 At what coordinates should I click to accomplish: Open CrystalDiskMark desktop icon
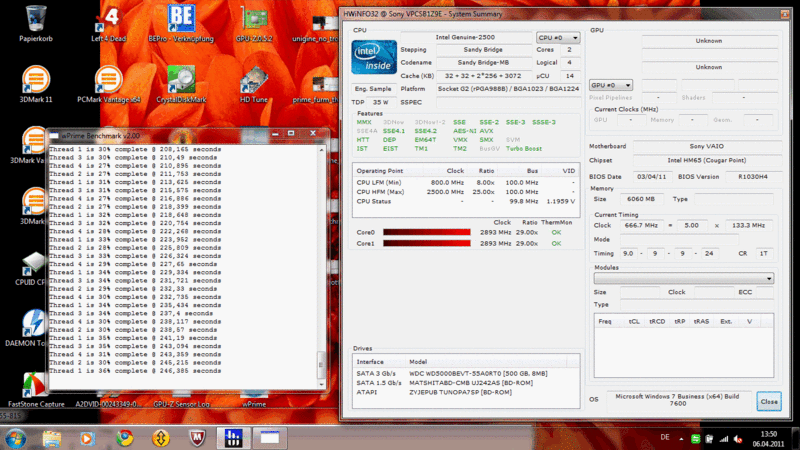coord(181,84)
